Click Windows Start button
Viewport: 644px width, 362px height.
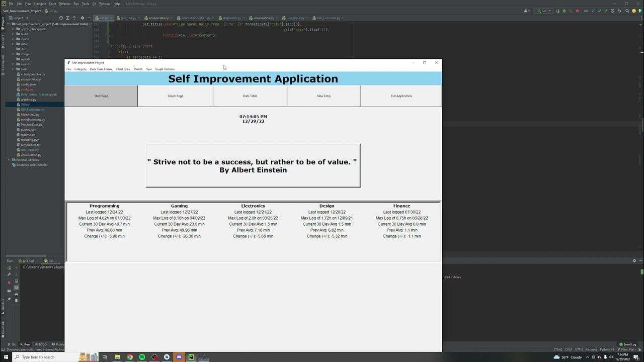6,357
